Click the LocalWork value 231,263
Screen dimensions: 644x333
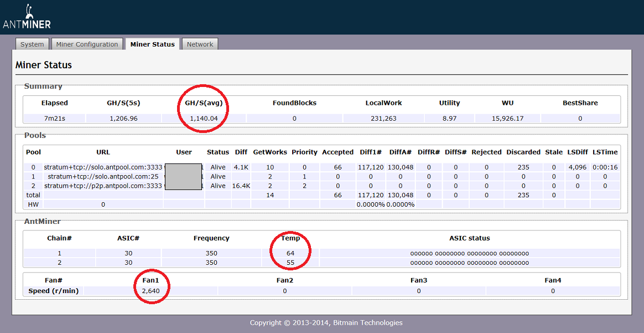[x=383, y=119]
